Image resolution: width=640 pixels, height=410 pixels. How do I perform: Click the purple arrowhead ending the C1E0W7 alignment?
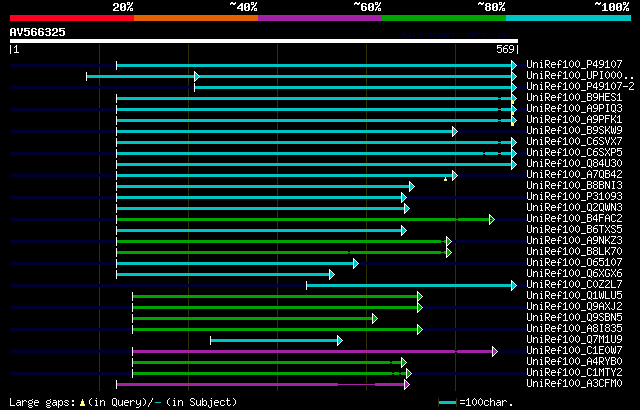point(495,351)
